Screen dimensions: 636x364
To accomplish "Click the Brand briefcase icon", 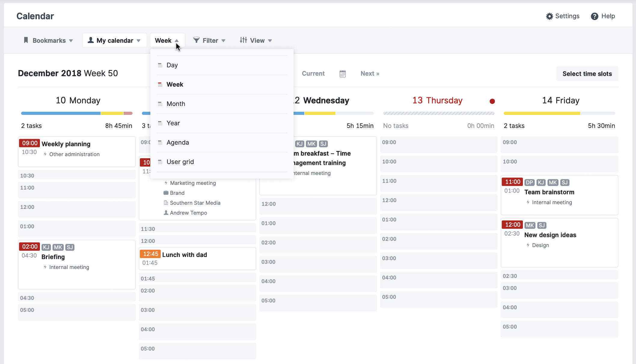I will 166,193.
